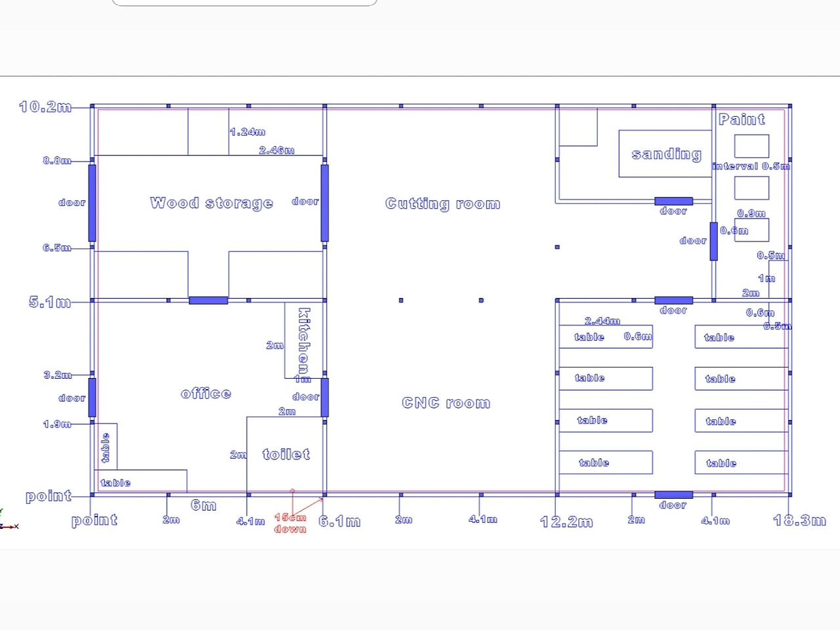Select the "12.2m" width dimension
The height and width of the screenshot is (630, 840).
coord(566,522)
